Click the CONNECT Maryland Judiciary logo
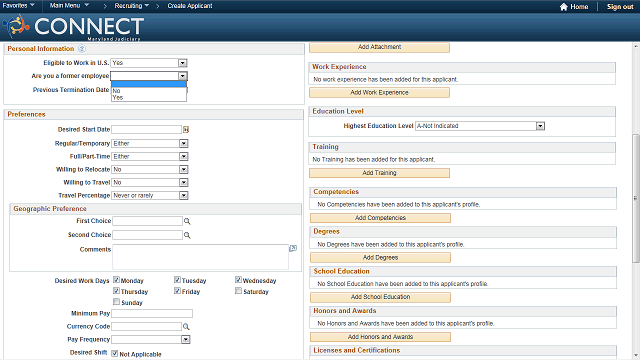The image size is (640, 360). point(73,27)
